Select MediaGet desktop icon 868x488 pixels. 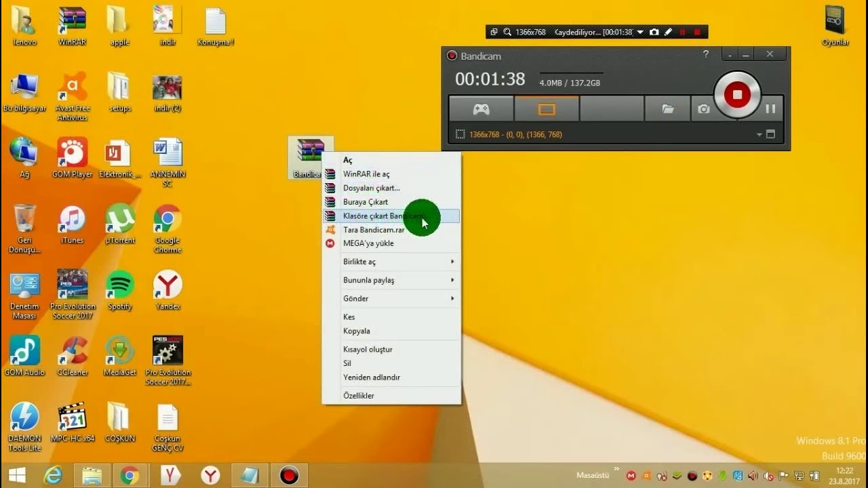(120, 356)
